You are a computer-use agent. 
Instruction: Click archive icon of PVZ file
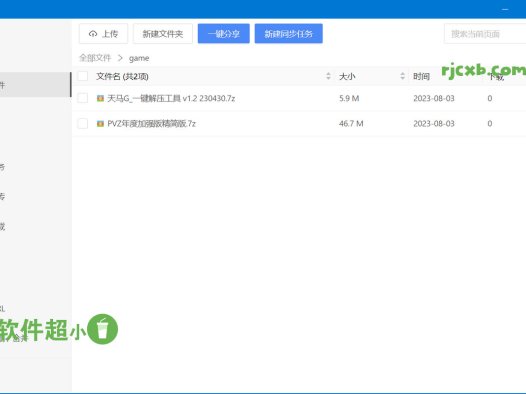tap(100, 124)
